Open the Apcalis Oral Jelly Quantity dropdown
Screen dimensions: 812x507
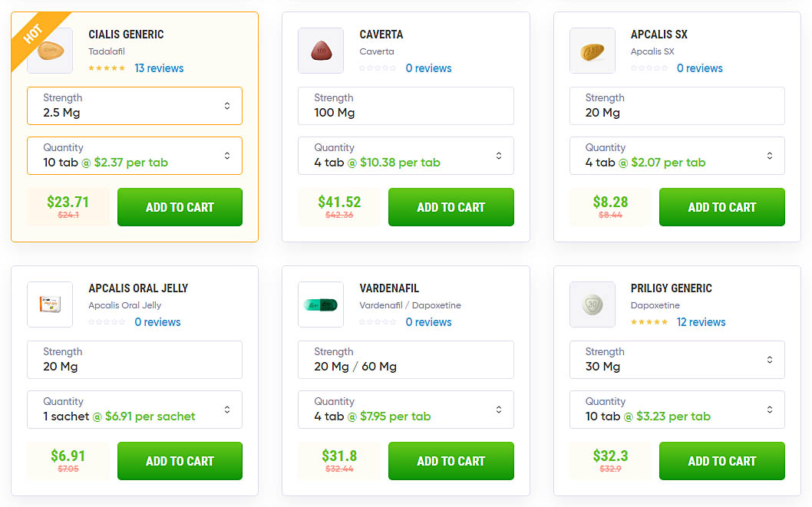[134, 410]
